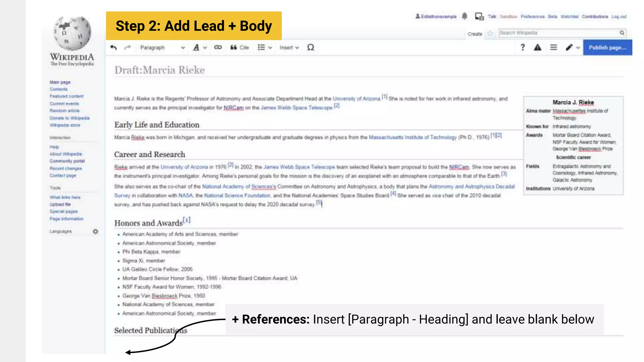Open the Contributions link
The height and width of the screenshot is (362, 644).
click(595, 16)
